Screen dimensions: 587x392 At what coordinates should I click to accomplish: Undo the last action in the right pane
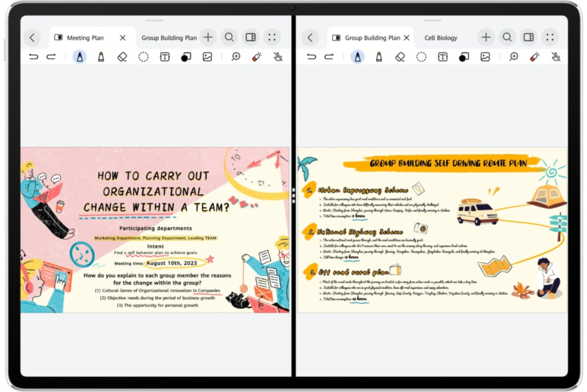coord(311,57)
